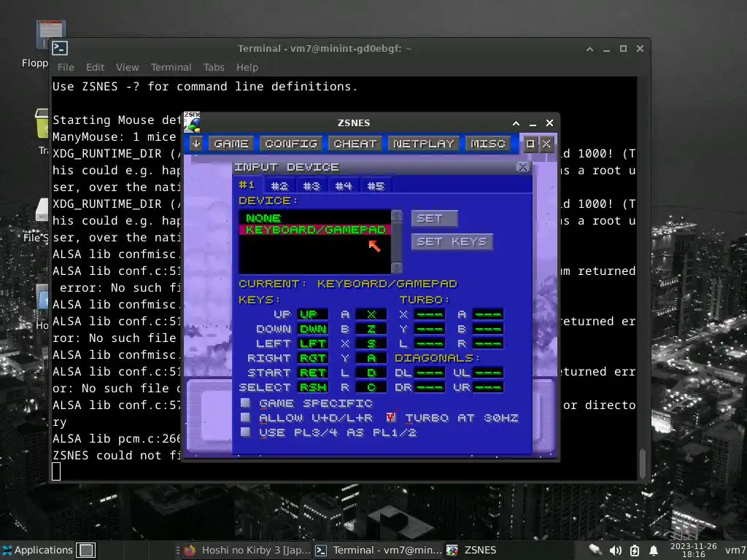747x560 pixels.
Task: Click device list scrollbar down arrow
Action: click(x=396, y=267)
